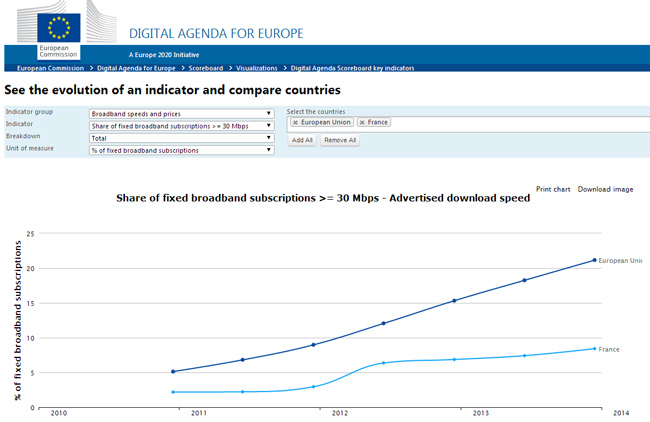
Task: Click the Download image link
Action: click(x=605, y=189)
